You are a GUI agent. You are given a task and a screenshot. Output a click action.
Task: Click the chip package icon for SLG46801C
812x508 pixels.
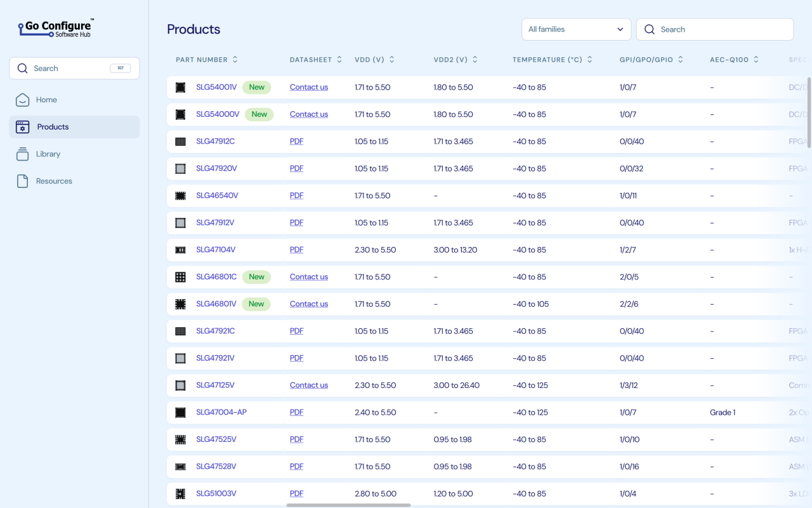[x=180, y=277]
